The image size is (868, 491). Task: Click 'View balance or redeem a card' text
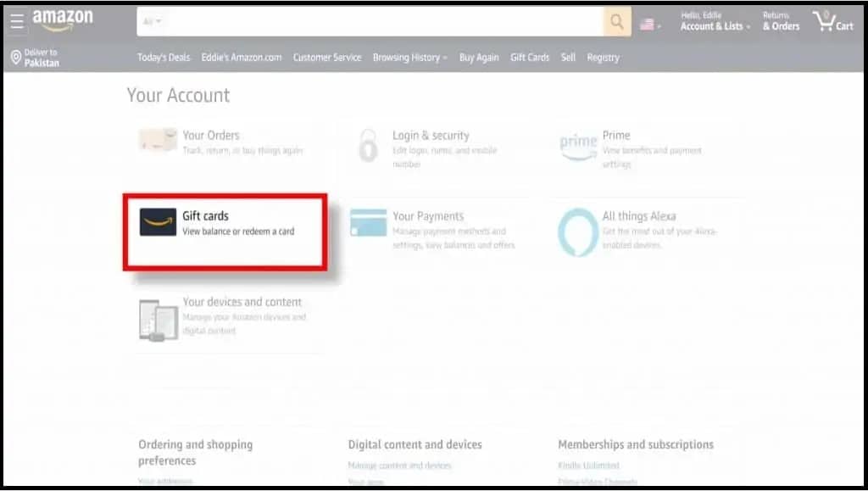(x=238, y=232)
